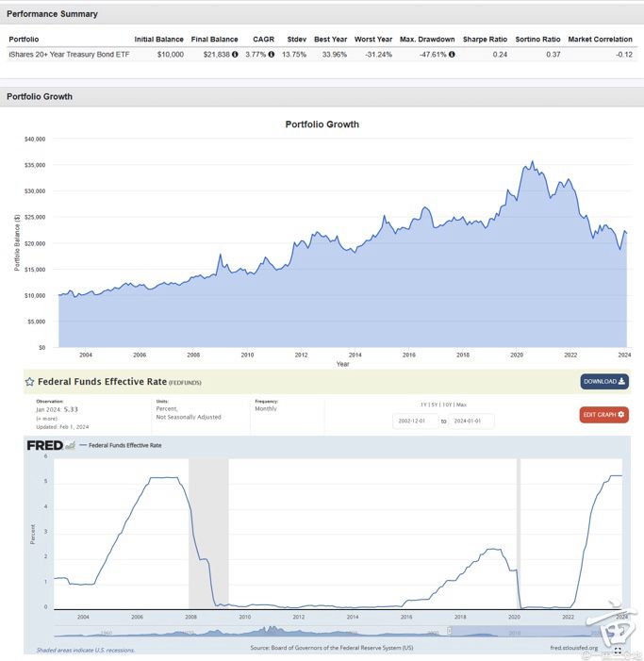Click the Max. Drawdown column header
The height and width of the screenshot is (661, 644).
click(427, 40)
